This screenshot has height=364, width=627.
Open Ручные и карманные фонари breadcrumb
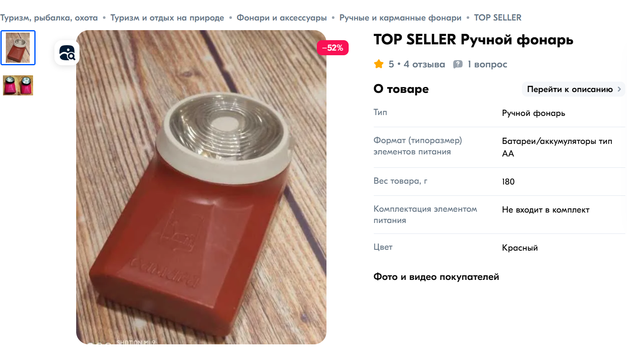click(x=400, y=18)
